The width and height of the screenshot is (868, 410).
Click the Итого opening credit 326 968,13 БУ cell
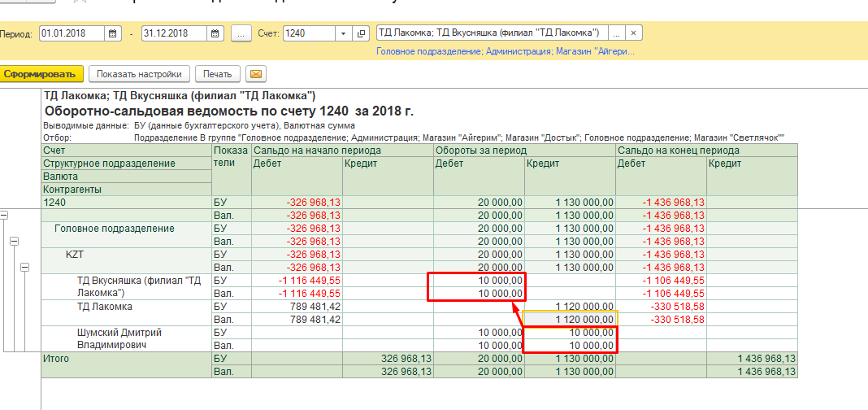coord(388,359)
